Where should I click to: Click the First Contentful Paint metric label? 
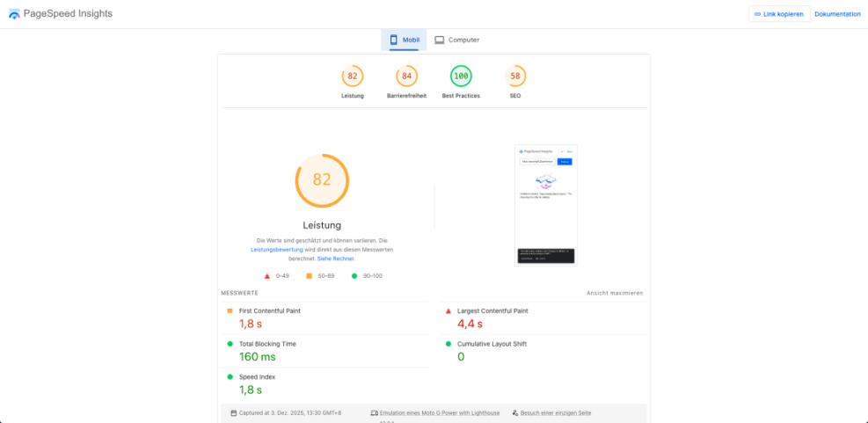pos(270,310)
